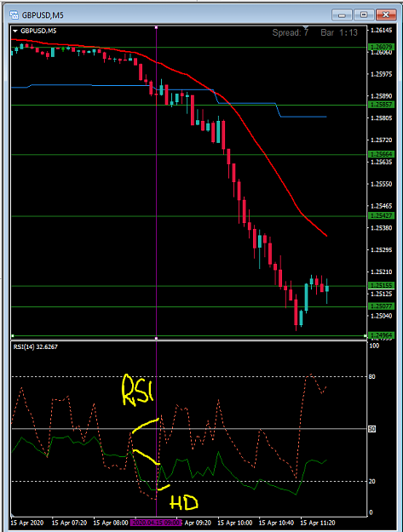This screenshot has width=403, height=532.
Task: Select the purple vertical line top handle
Action: point(156,26)
